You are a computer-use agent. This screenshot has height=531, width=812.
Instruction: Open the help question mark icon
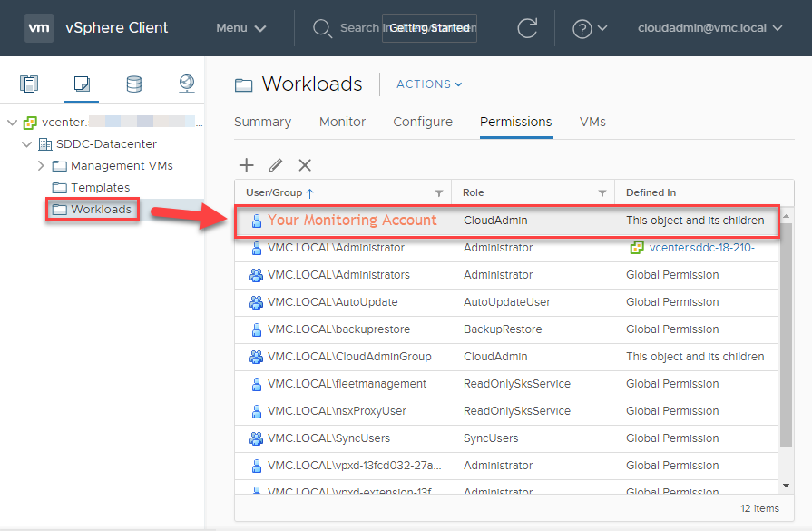point(582,28)
